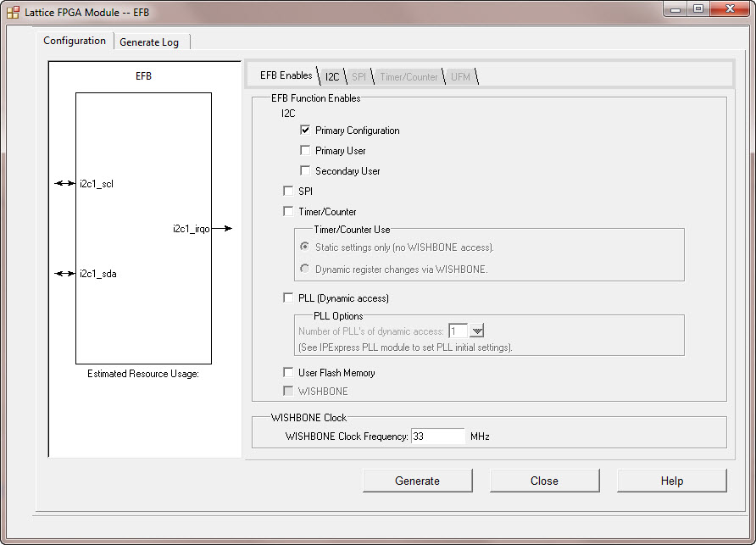Check the SPI function enable box
756x545 pixels.
pos(288,191)
